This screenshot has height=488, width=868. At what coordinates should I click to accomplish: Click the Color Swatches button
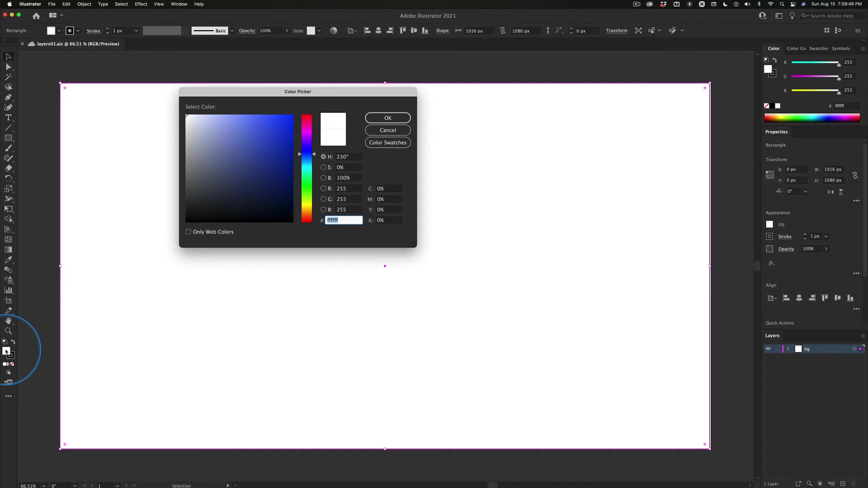pos(387,142)
